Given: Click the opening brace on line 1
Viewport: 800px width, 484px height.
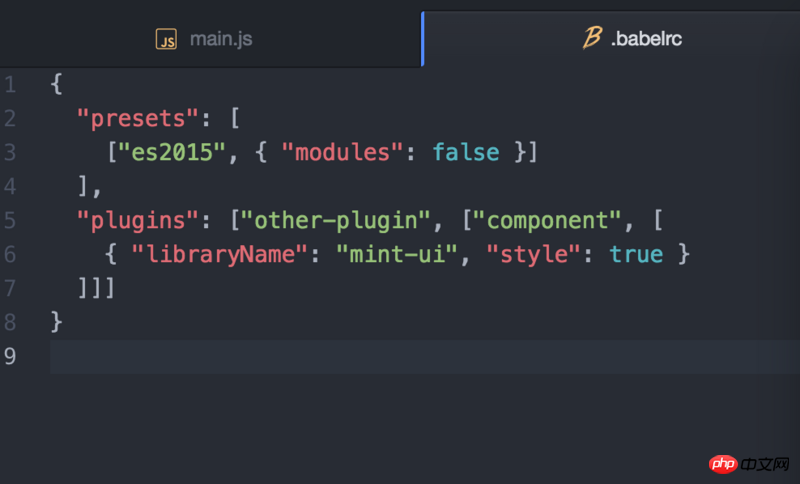Looking at the screenshot, I should click(57, 84).
